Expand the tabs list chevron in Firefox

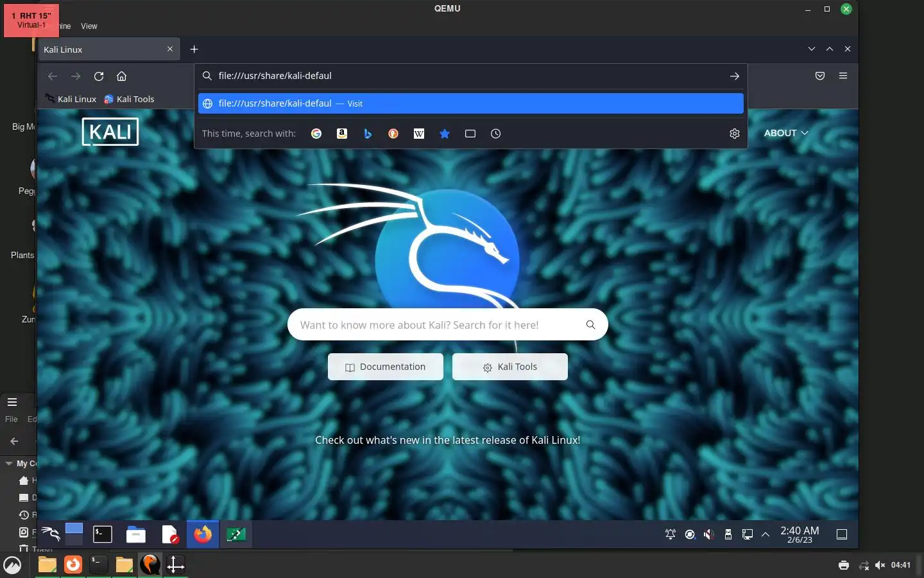(812, 49)
